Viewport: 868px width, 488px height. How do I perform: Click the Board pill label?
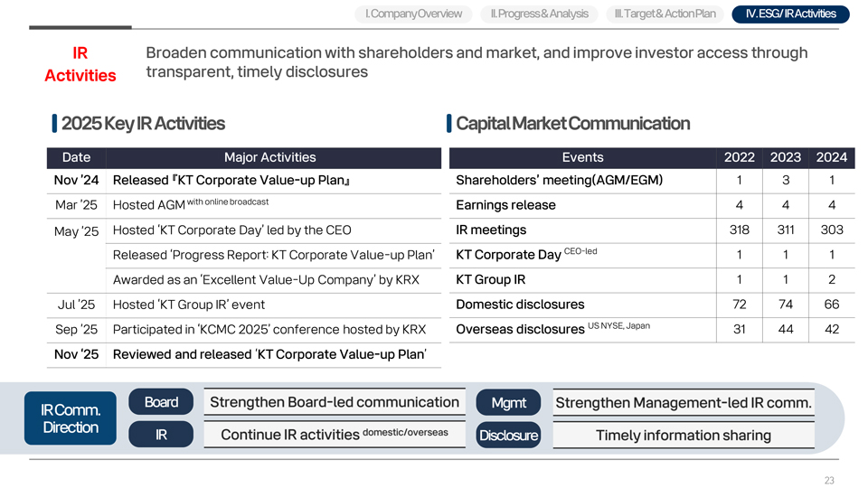tap(161, 402)
